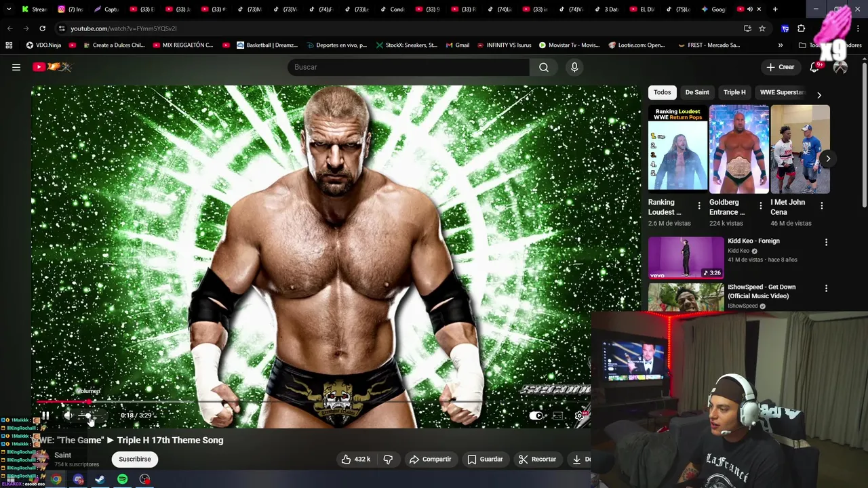
Task: Seek on the red video progress bar
Action: [63, 402]
